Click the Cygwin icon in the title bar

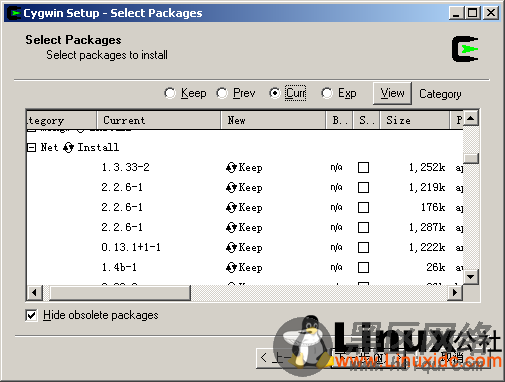(14, 13)
